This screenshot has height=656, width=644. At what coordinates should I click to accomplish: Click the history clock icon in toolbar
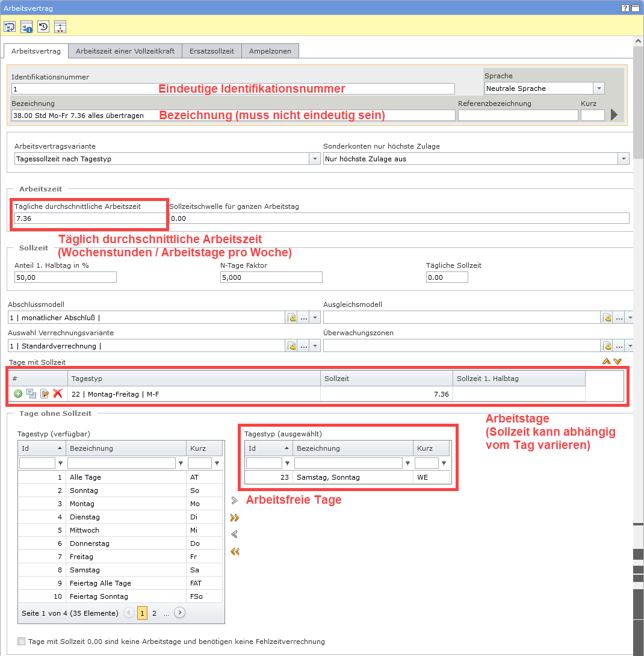(43, 26)
